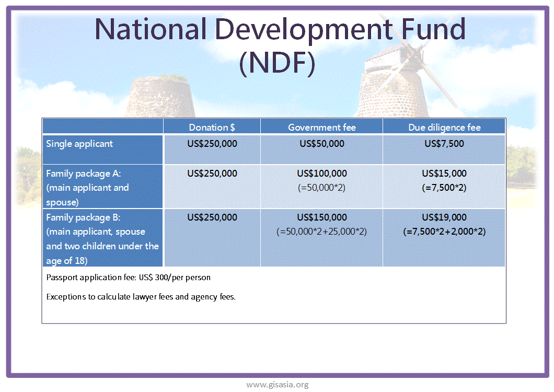Click the National Development Fund (NDF) title

pos(280,46)
